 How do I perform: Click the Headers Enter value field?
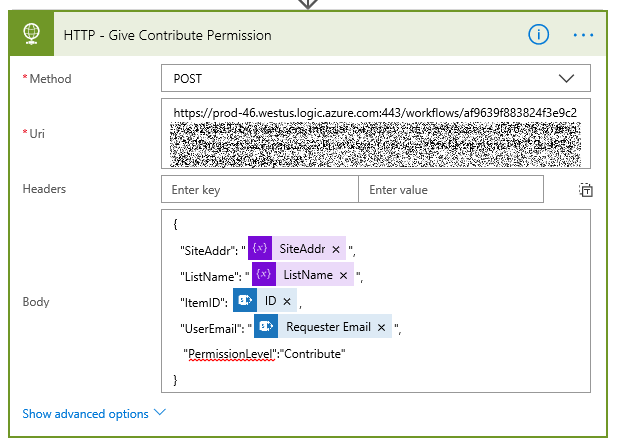(x=451, y=189)
